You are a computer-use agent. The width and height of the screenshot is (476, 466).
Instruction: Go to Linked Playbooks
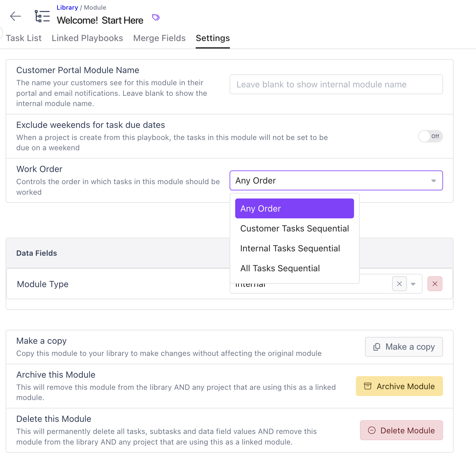click(87, 38)
